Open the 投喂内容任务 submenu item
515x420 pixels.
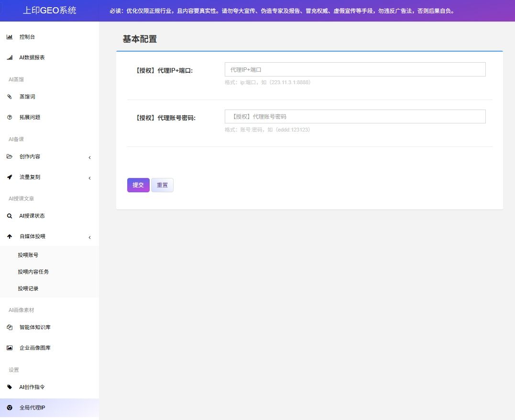pos(33,272)
